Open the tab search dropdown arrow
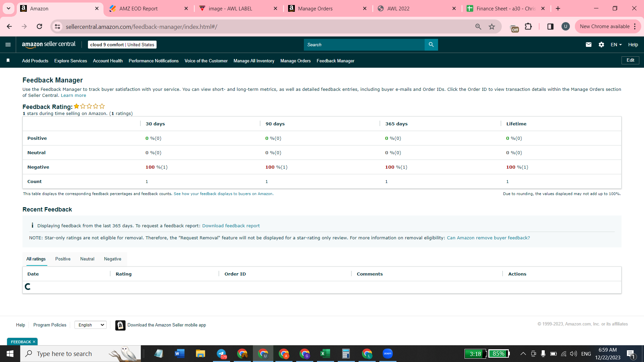This screenshot has width=644, height=362. point(8,8)
